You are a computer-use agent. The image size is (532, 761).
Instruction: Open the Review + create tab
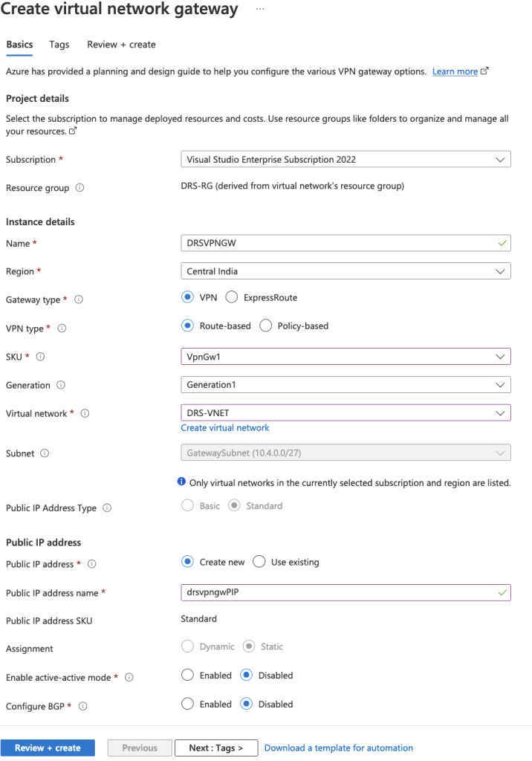click(x=121, y=45)
